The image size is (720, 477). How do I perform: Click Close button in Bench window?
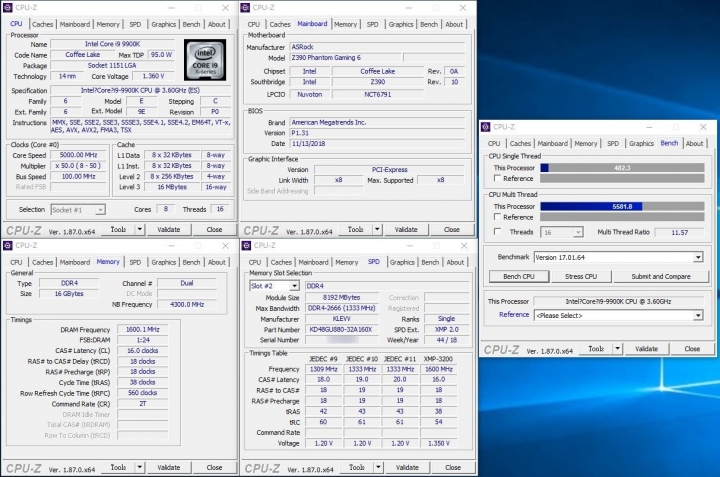(x=692, y=349)
